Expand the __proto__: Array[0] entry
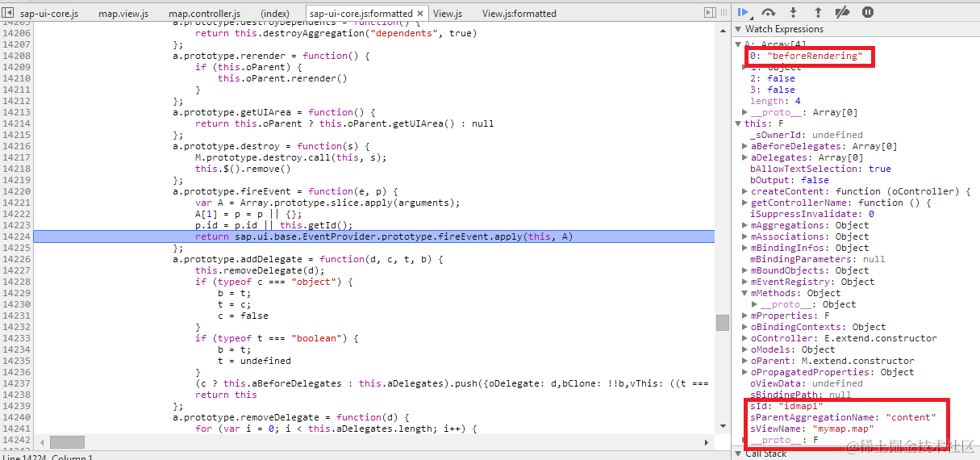Screen dimensions: 980x460 tap(744, 112)
